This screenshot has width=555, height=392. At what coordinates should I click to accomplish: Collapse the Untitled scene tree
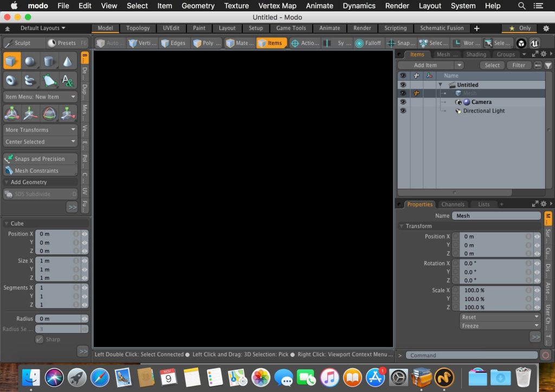pyautogui.click(x=440, y=85)
